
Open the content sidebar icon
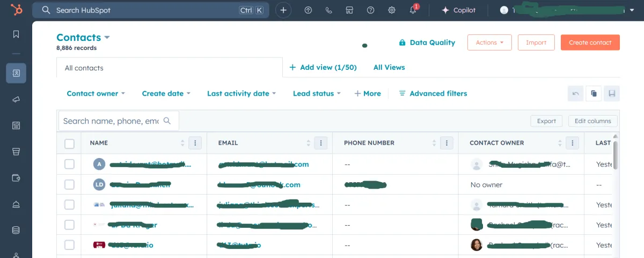(x=16, y=125)
